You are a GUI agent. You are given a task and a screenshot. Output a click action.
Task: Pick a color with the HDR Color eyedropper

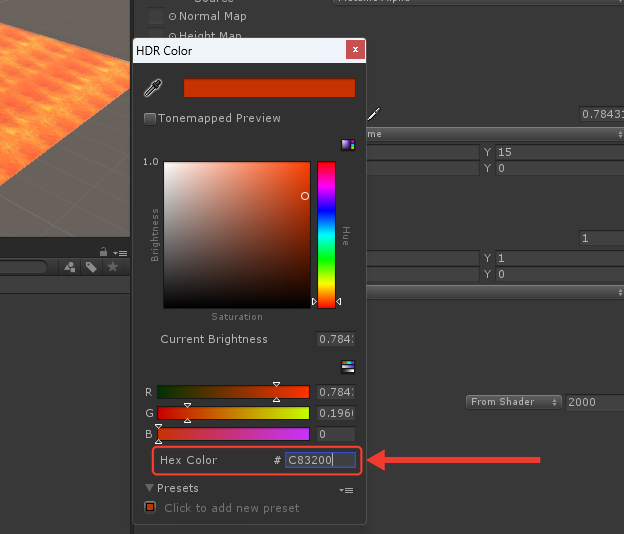click(153, 88)
